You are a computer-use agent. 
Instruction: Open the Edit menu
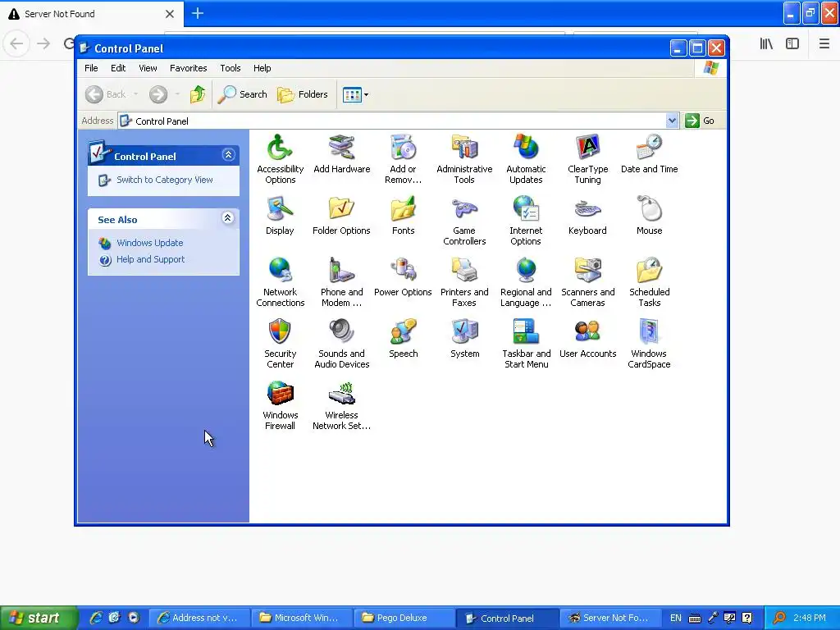(118, 68)
